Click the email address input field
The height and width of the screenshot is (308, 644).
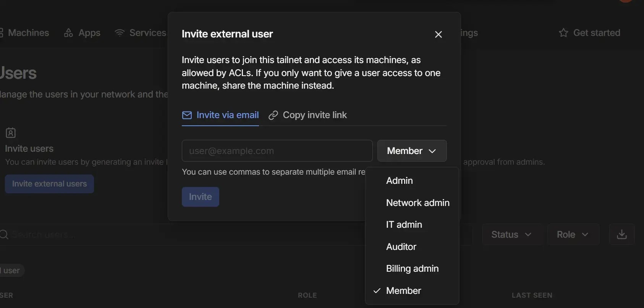pyautogui.click(x=277, y=151)
